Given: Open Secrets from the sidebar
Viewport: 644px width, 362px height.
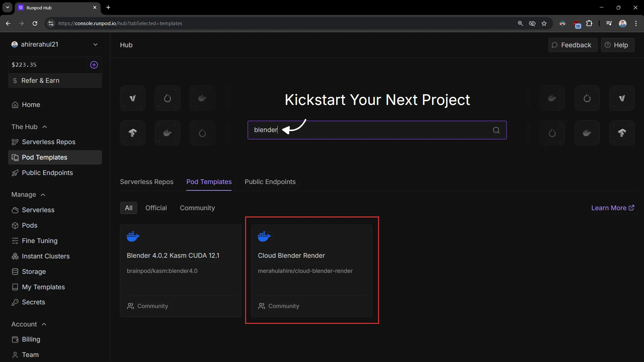Looking at the screenshot, I should pos(33,302).
